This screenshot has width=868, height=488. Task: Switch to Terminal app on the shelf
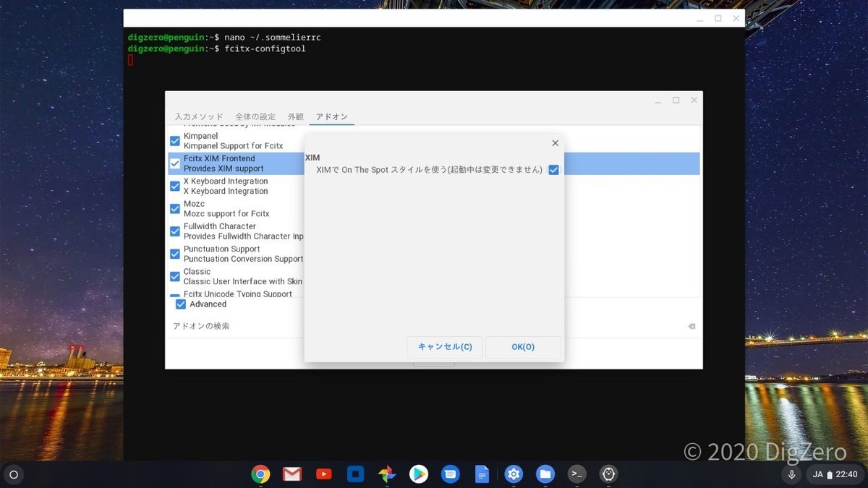pos(576,474)
